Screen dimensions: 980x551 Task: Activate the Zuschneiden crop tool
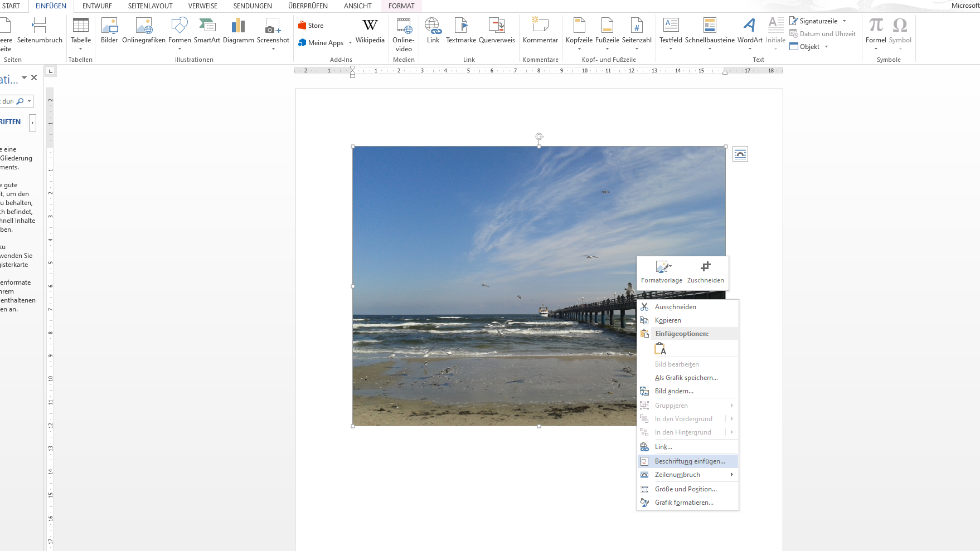pyautogui.click(x=705, y=271)
